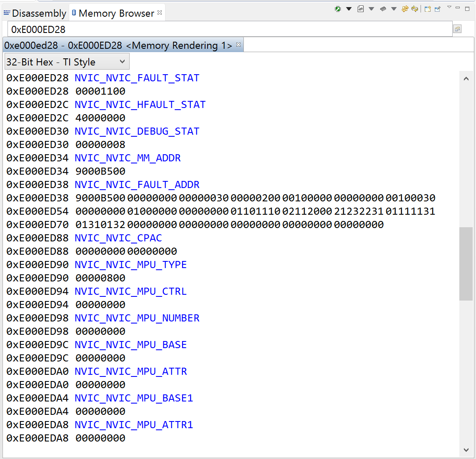The image size is (476, 459).
Task: Click the Pin Memory view icon
Action: pyautogui.click(x=438, y=9)
